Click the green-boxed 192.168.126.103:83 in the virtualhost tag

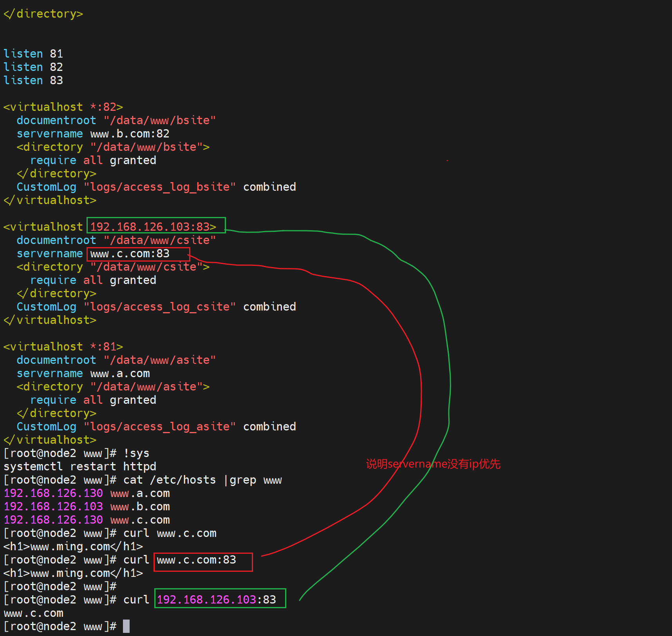153,227
